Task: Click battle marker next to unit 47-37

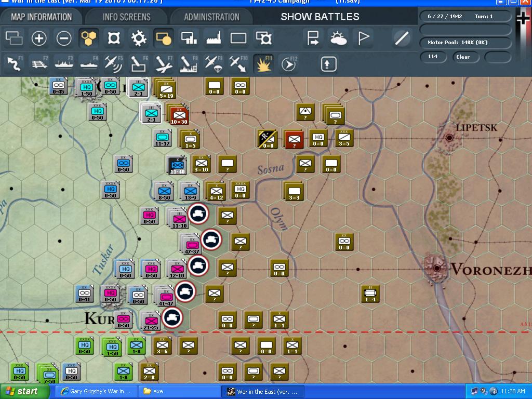Action: pos(211,240)
